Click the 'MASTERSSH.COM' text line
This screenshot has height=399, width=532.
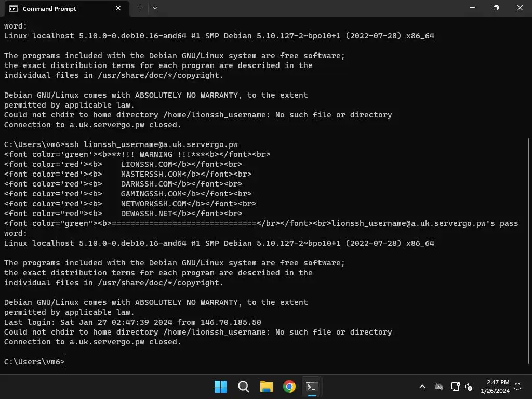(128, 174)
